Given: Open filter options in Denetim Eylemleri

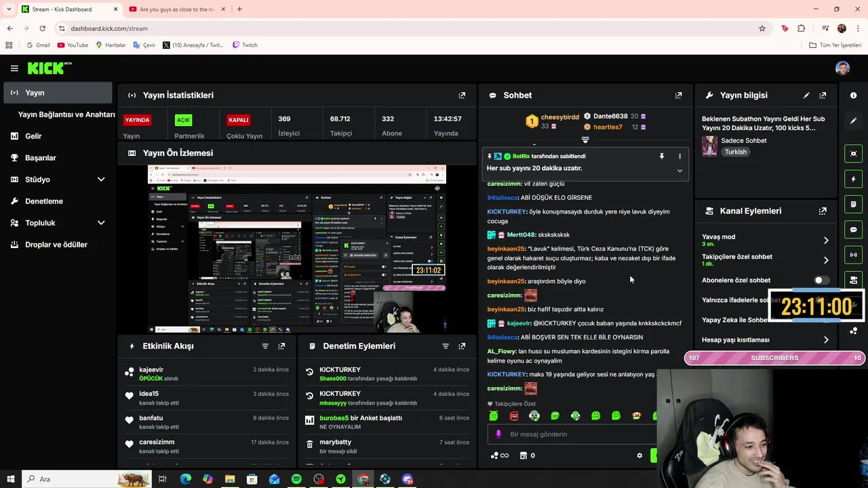Looking at the screenshot, I should pyautogui.click(x=446, y=346).
